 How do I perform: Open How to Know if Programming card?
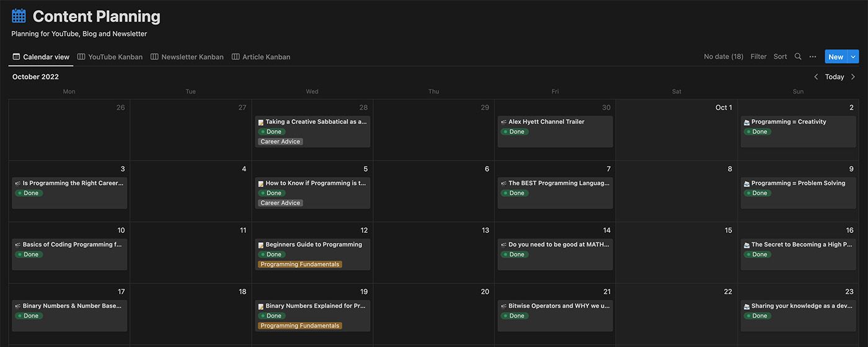pyautogui.click(x=312, y=193)
